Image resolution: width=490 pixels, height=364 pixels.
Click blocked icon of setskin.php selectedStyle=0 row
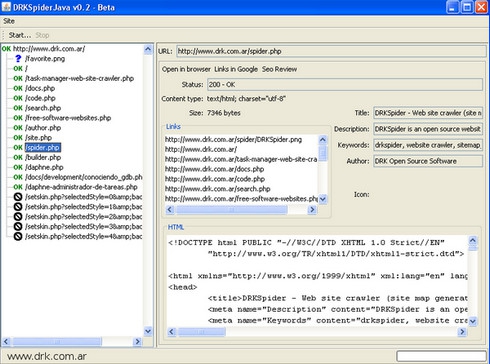pyautogui.click(x=18, y=197)
